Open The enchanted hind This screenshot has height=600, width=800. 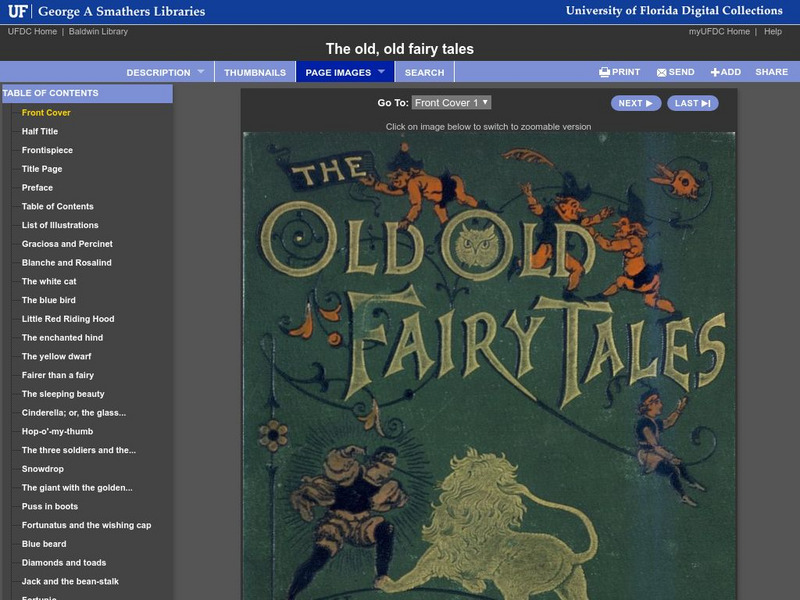(x=62, y=338)
